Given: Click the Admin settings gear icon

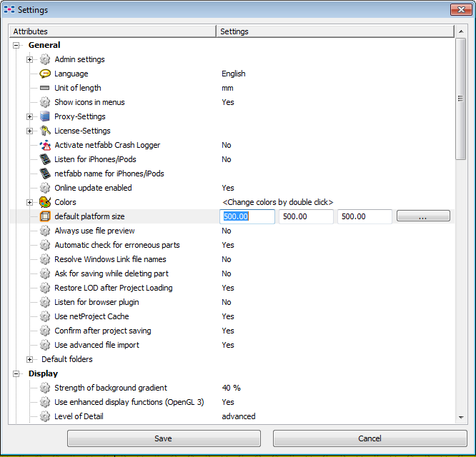Looking at the screenshot, I should pos(45,59).
